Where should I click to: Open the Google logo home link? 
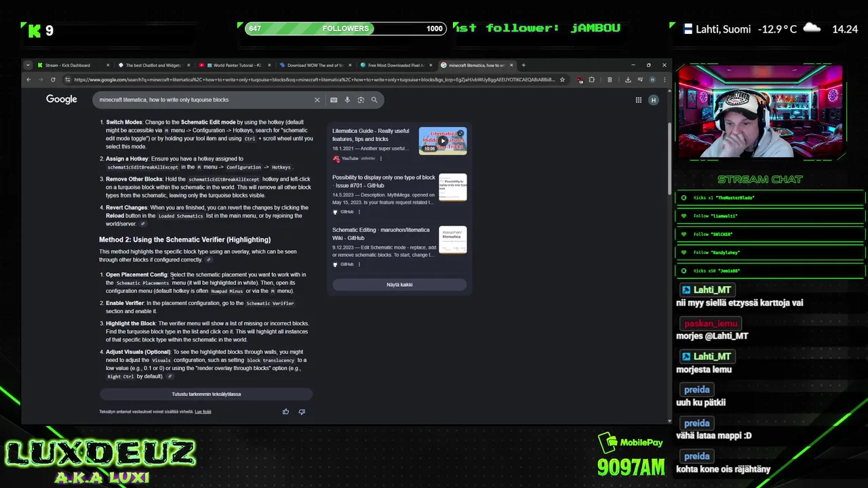click(61, 100)
